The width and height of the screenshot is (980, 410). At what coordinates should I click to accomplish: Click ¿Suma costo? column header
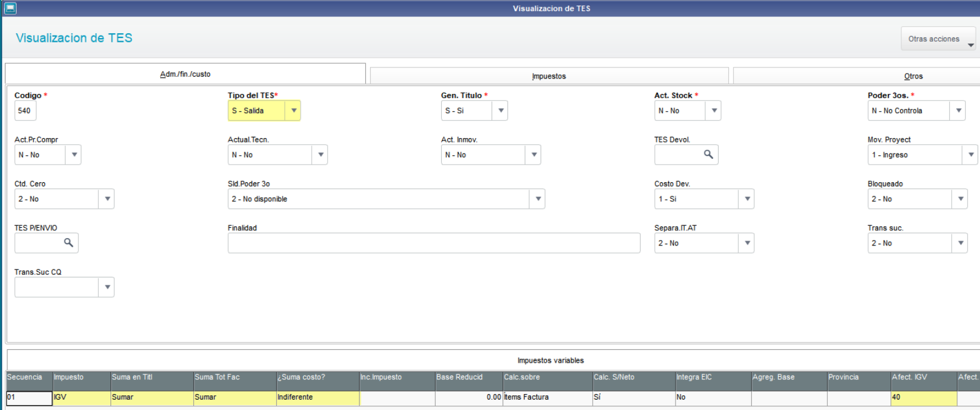coord(317,381)
